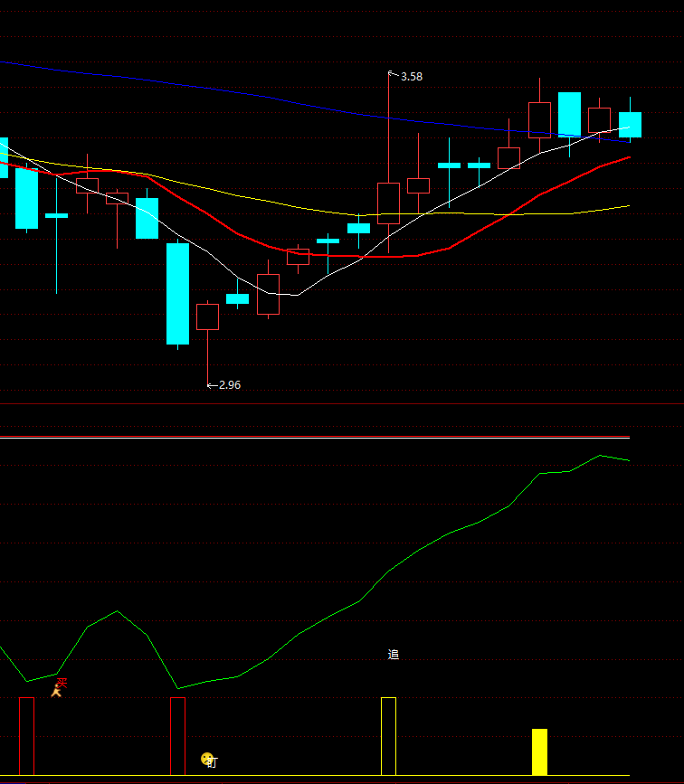Image resolution: width=684 pixels, height=784 pixels.
Task: Click the last cyan candlestick on the right
Action: click(630, 125)
